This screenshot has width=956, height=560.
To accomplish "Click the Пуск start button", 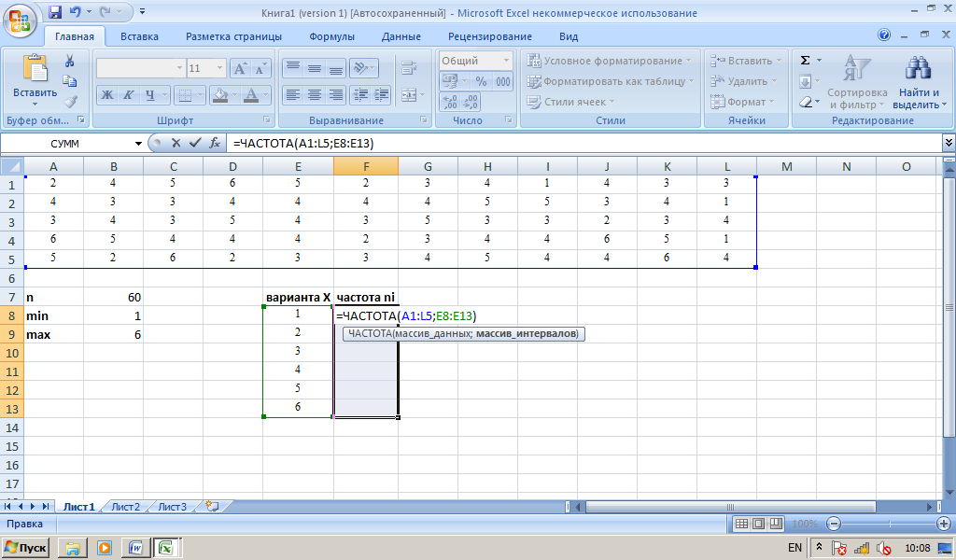I will [25, 548].
